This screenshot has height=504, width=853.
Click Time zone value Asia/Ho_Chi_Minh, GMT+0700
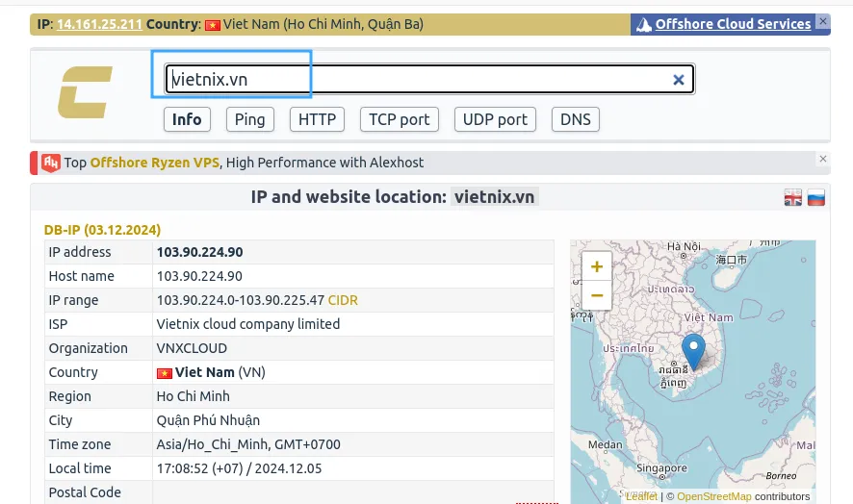(x=248, y=444)
